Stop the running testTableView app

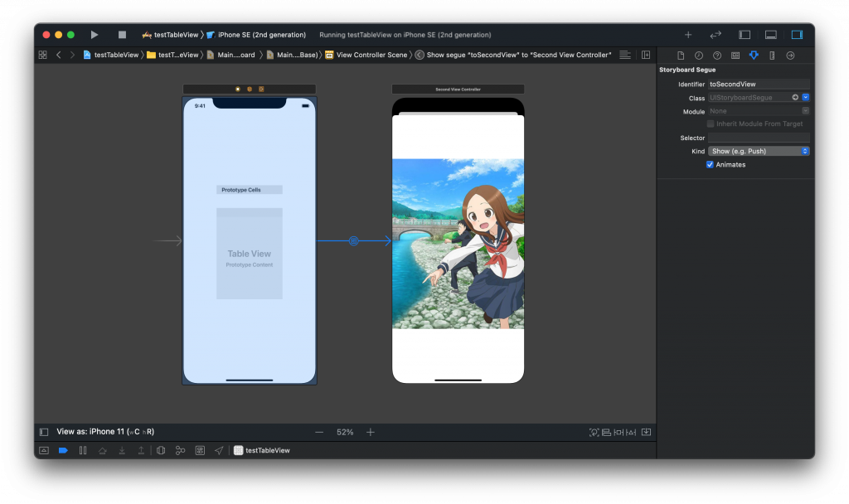pos(122,35)
